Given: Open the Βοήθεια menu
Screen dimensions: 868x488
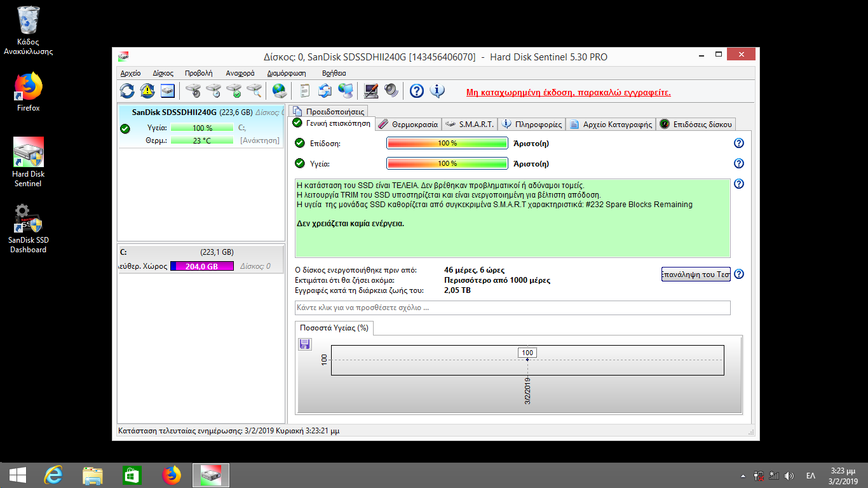Looking at the screenshot, I should [334, 73].
